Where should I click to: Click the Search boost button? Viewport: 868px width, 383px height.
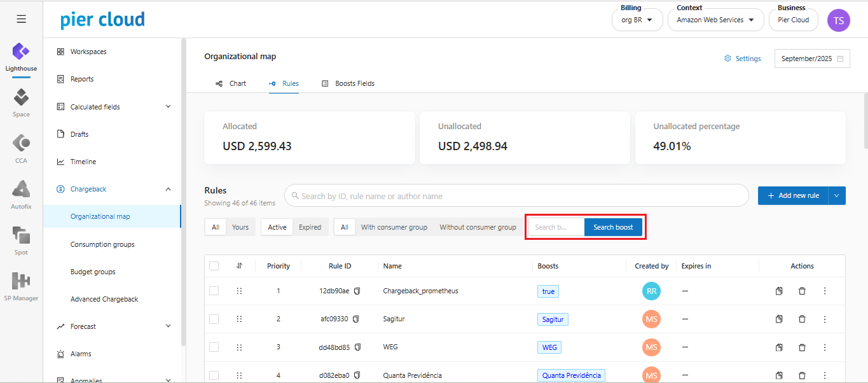point(613,227)
